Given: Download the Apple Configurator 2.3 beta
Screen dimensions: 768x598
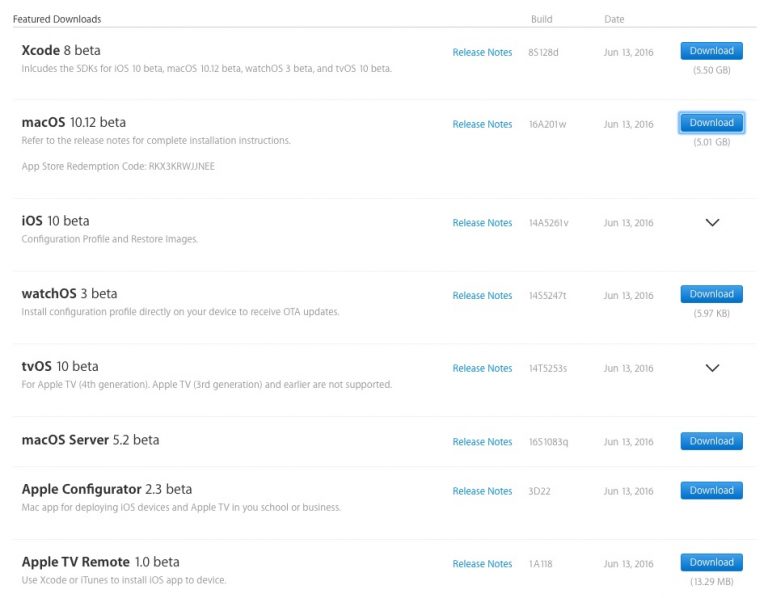Looking at the screenshot, I should pyautogui.click(x=711, y=491).
